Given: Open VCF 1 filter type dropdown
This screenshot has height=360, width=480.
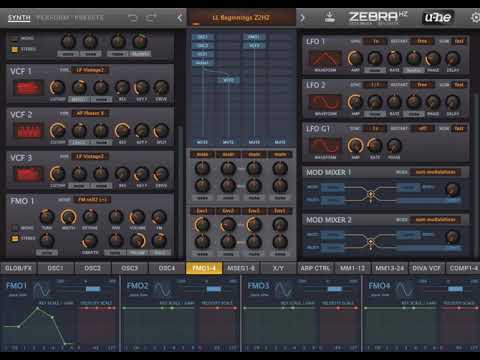Looking at the screenshot, I should point(90,70).
